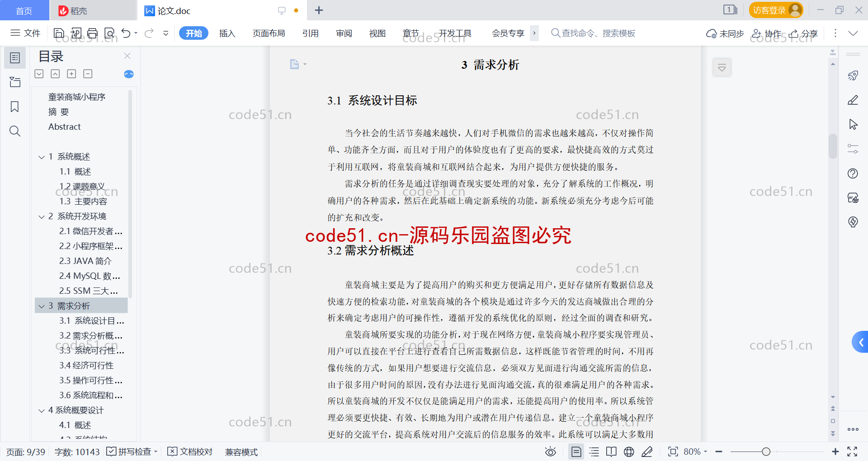Click the 协作 collaborate button
The width and height of the screenshot is (868, 461).
tap(766, 33)
